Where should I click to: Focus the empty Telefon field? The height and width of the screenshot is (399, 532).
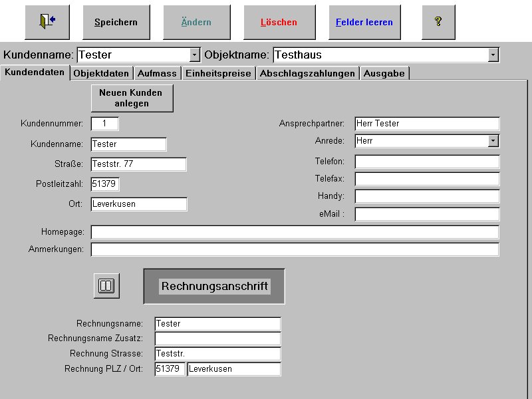pyautogui.click(x=427, y=162)
